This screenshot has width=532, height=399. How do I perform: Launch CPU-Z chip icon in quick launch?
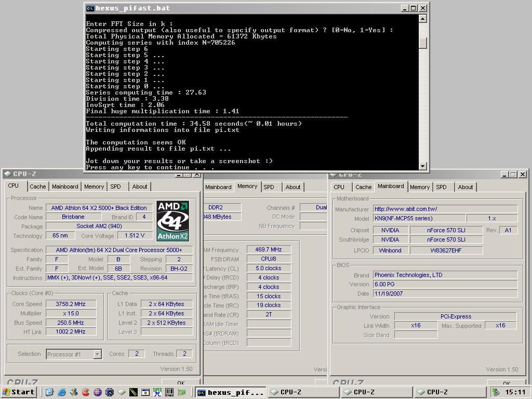click(x=122, y=392)
